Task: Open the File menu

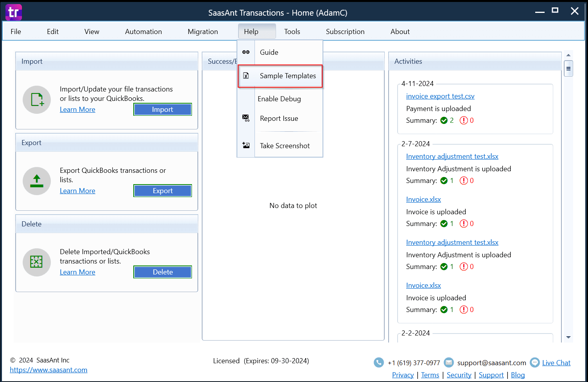Action: [x=16, y=32]
